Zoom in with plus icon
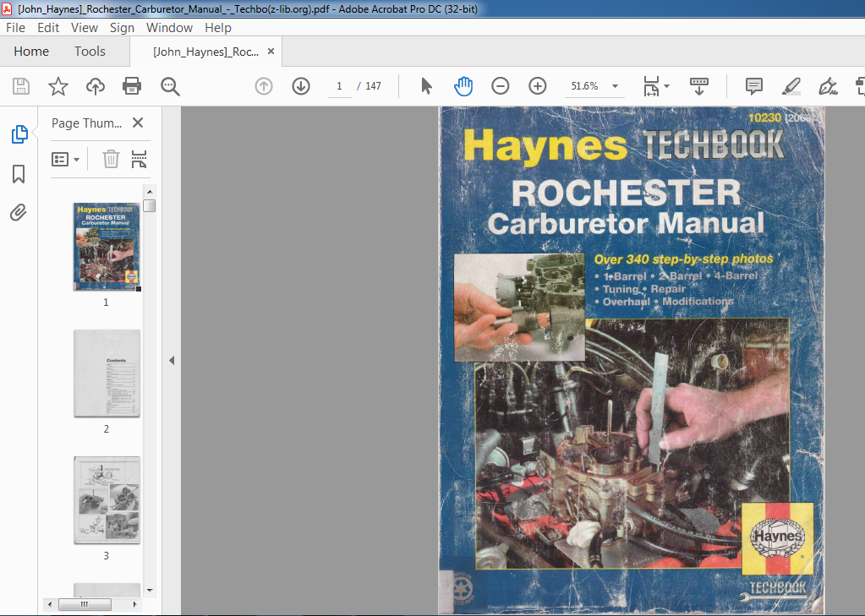Viewport: 865px width, 616px height. [x=537, y=86]
